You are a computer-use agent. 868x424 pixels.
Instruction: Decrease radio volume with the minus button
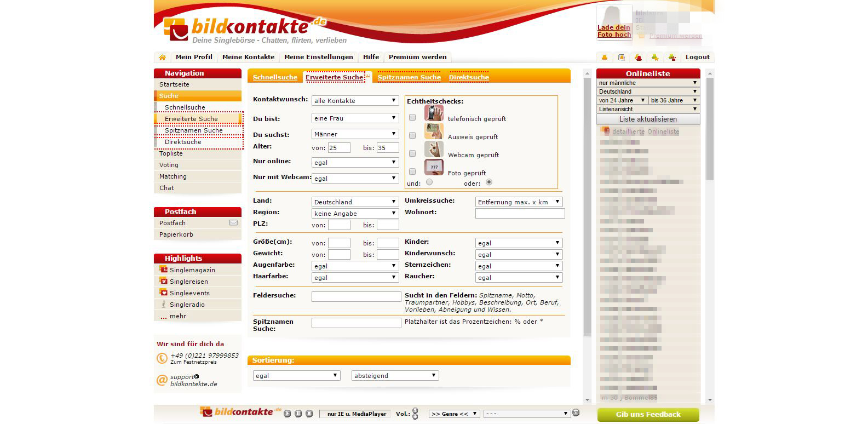coord(415,417)
